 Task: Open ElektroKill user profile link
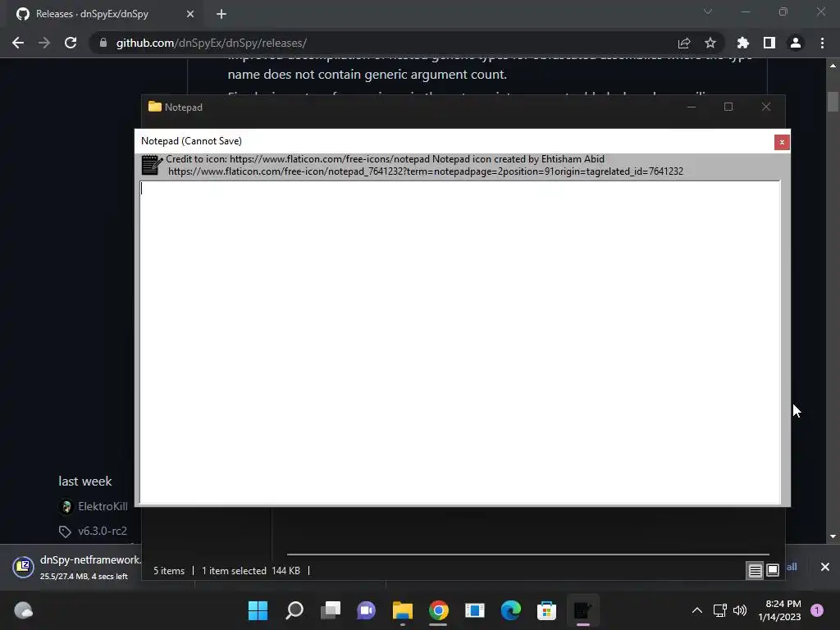(x=103, y=506)
